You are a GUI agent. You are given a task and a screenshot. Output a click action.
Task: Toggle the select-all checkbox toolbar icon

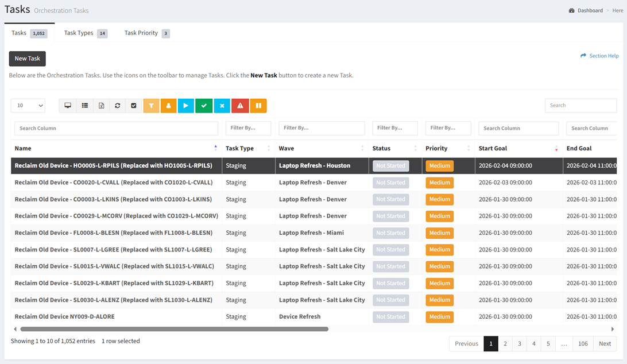pyautogui.click(x=134, y=106)
